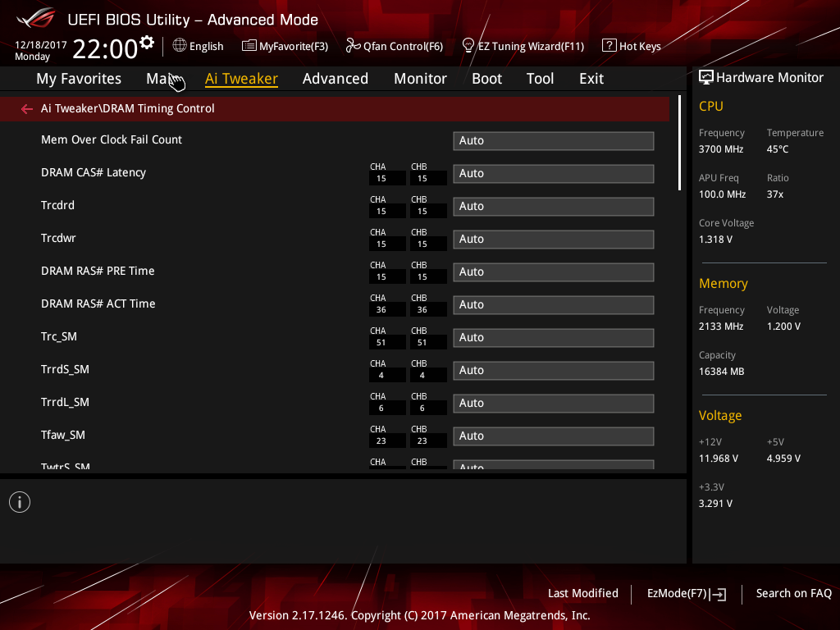The height and width of the screenshot is (630, 840).
Task: Click the Mem Over Clock Fail Count label
Action: click(x=112, y=139)
